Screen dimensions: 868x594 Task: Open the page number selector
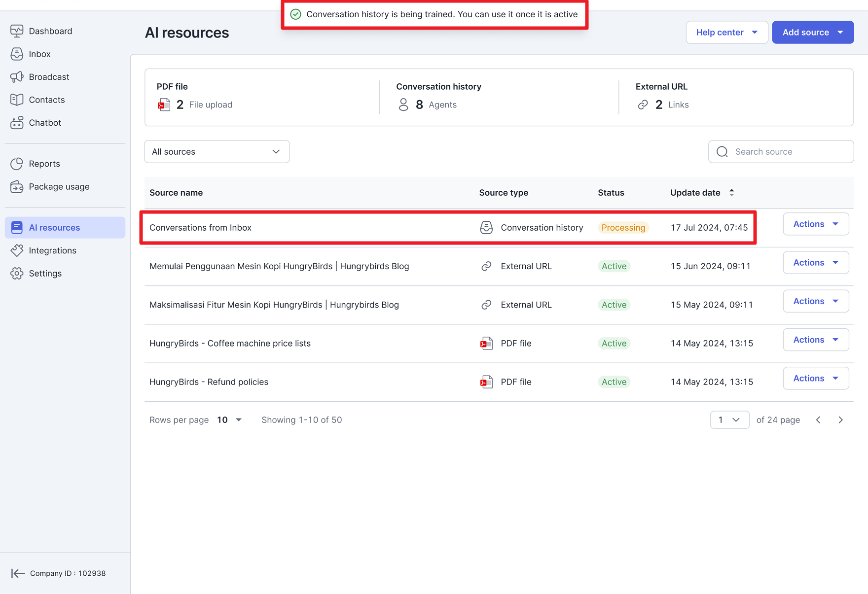tap(729, 420)
